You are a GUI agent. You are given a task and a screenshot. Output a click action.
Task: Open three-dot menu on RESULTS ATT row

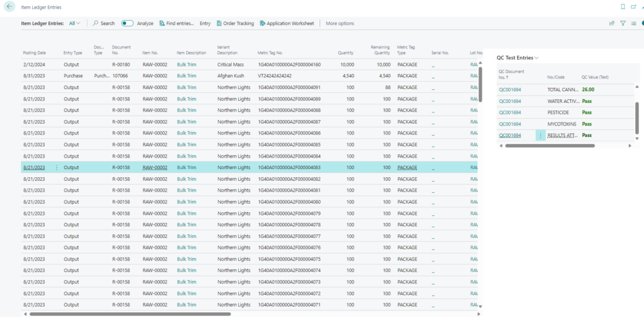(540, 136)
